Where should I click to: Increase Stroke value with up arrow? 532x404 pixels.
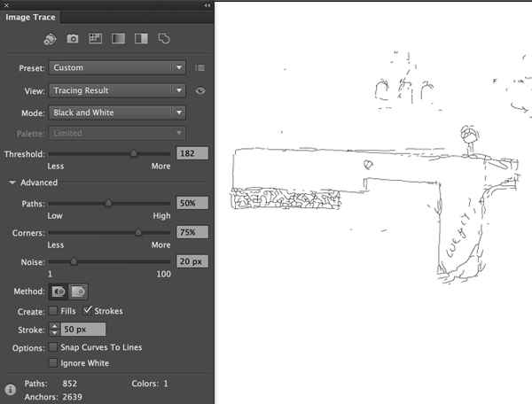tap(55, 326)
